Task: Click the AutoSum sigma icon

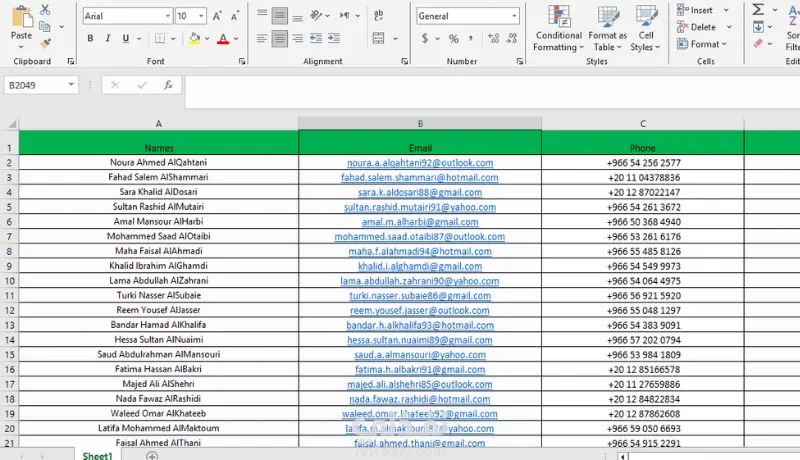Action: 758,10
